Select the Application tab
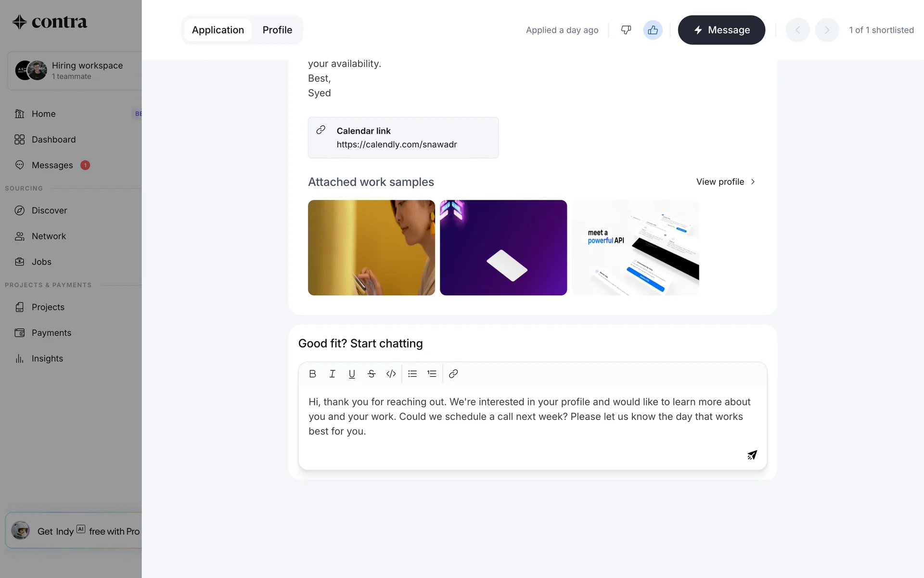This screenshot has height=578, width=924. [218, 30]
